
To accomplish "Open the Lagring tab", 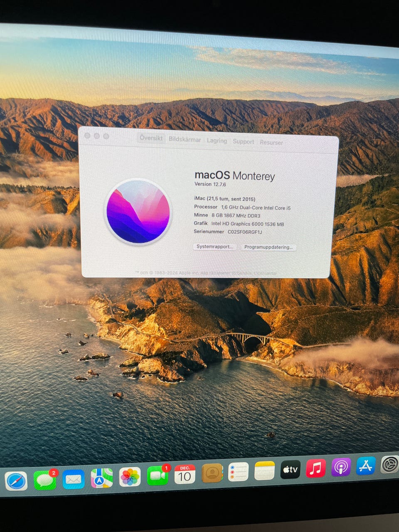I will pos(217,140).
